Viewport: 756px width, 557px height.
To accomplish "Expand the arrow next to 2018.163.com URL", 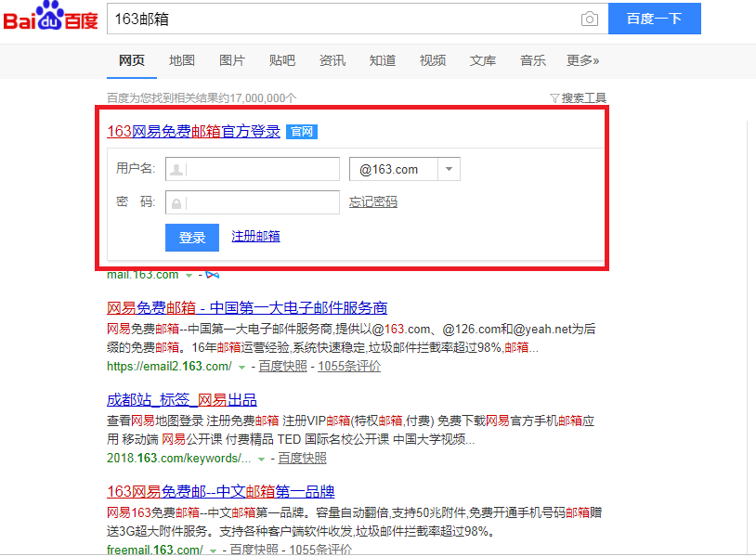I will [x=262, y=459].
